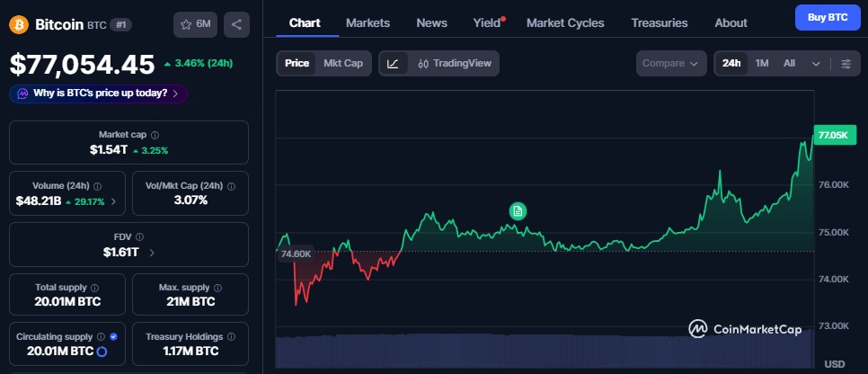Screen dimensions: 868x374
Task: Show Market cap info tooltip icon
Action: 155,135
